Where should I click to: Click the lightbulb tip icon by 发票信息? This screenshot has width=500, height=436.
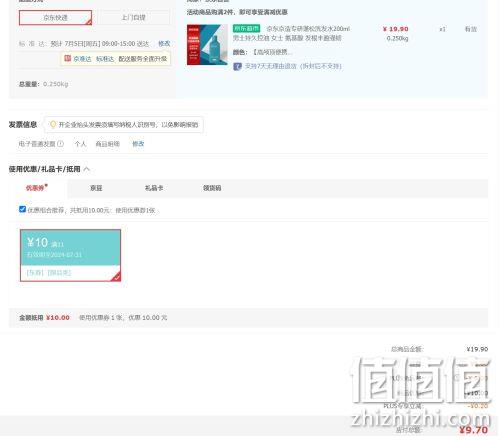(x=53, y=125)
